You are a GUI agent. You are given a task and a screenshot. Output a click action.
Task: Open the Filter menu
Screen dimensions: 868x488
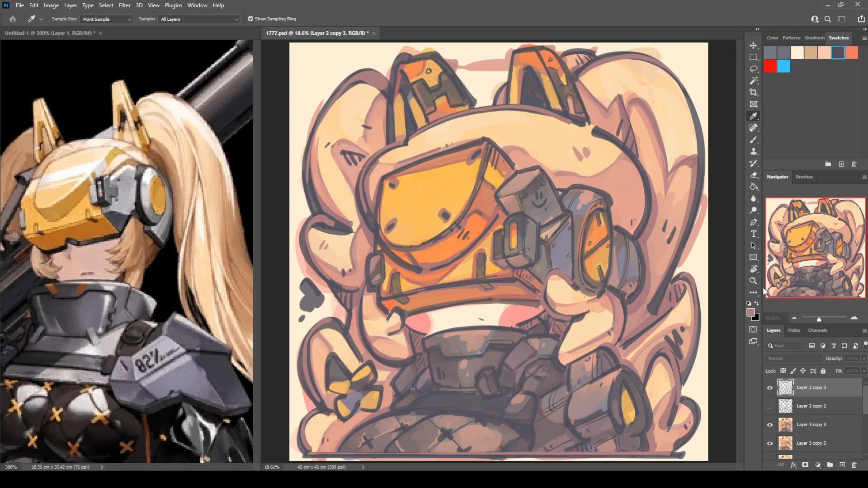124,5
